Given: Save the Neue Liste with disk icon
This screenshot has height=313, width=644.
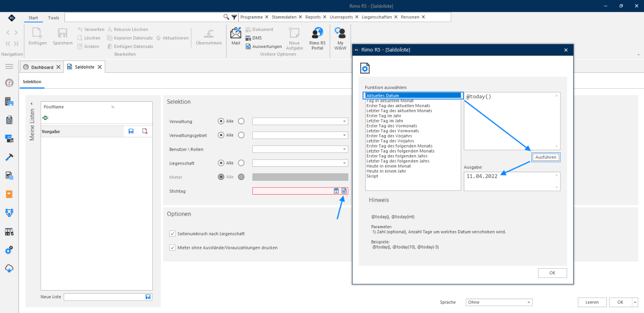Looking at the screenshot, I should click(x=148, y=297).
